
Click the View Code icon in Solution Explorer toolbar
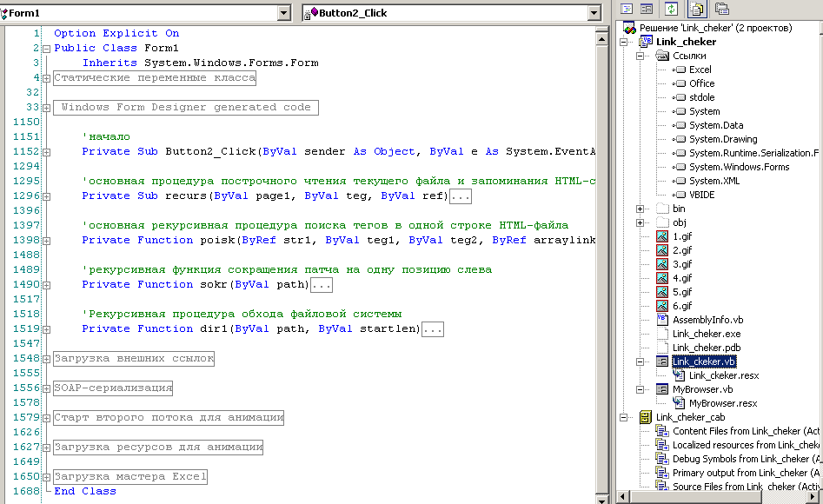[627, 9]
